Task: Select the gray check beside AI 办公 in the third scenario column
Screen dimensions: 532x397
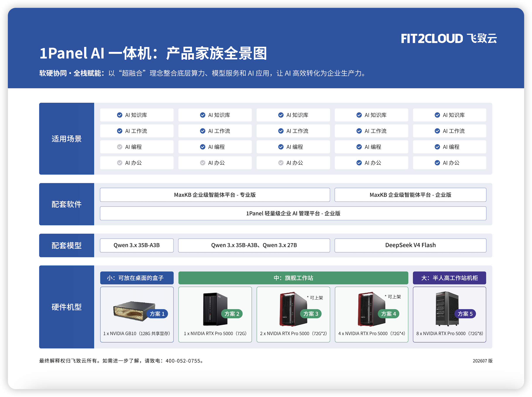Action: click(281, 163)
